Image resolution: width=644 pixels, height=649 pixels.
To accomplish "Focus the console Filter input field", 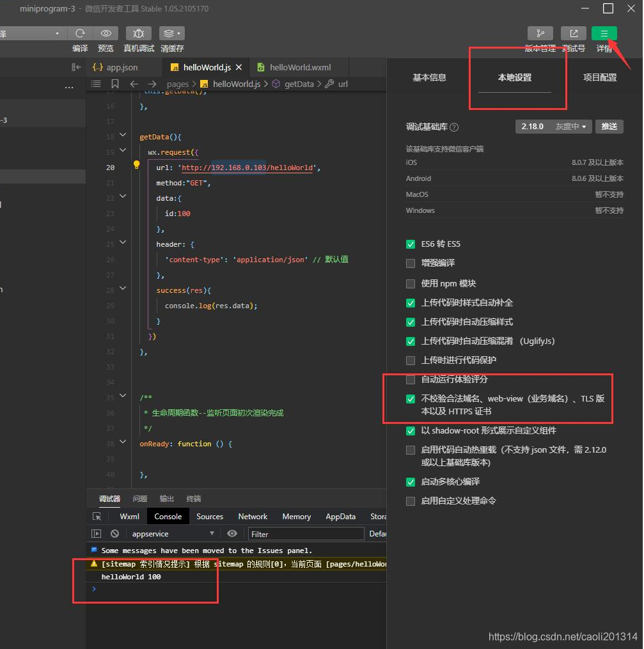I will 306,534.
